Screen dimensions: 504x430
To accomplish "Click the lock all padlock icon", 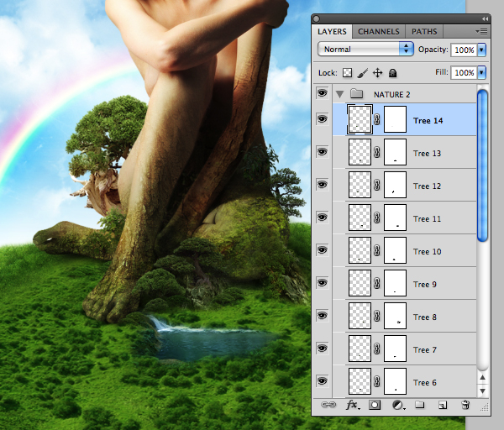I will point(392,73).
